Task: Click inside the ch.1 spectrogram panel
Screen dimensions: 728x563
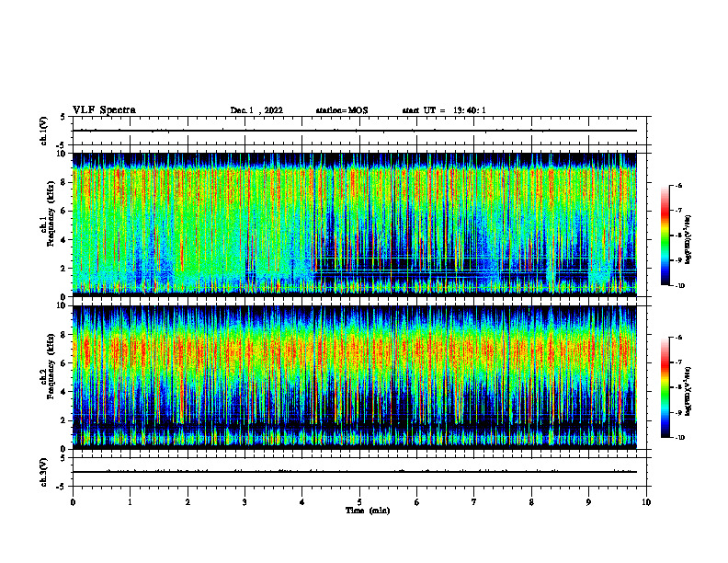Action: coord(355,224)
